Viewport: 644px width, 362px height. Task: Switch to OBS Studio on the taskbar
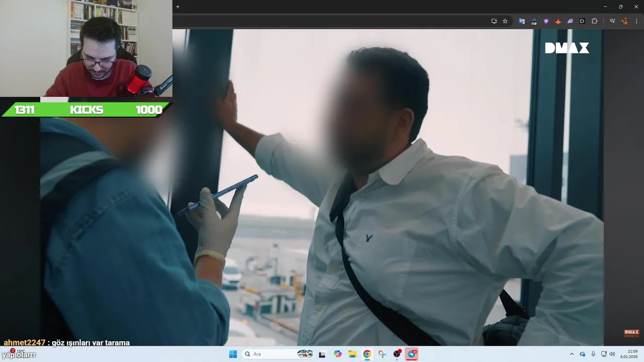click(x=397, y=354)
